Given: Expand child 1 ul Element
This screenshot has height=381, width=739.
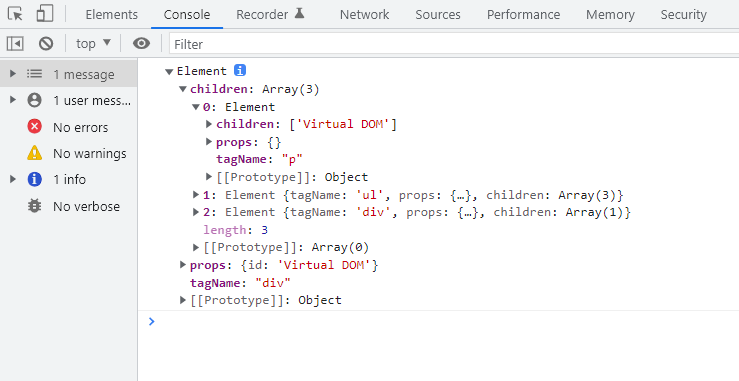Looking at the screenshot, I should coord(196,194).
